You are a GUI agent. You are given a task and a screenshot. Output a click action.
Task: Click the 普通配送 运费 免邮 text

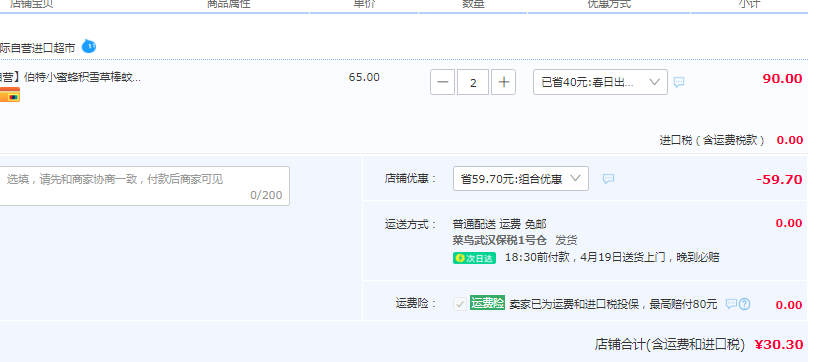[499, 224]
